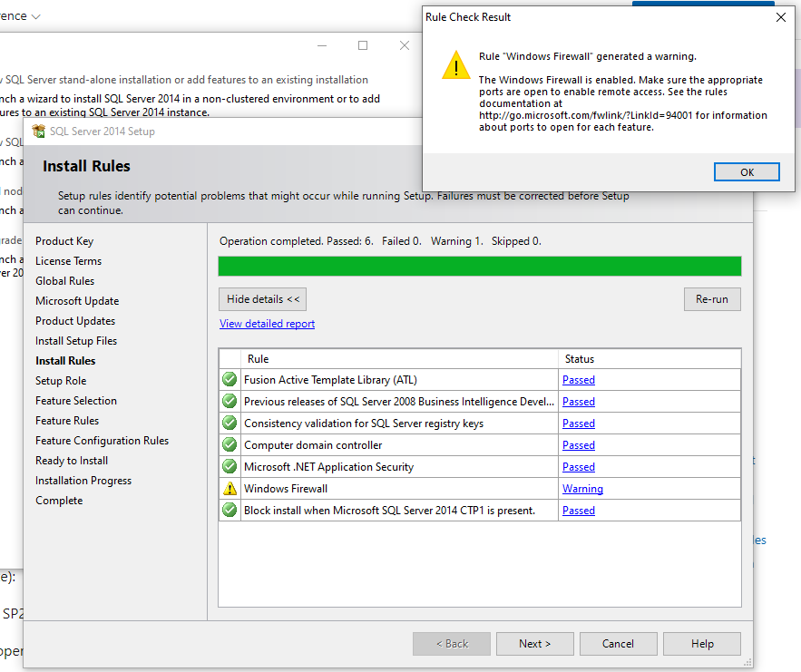Collapse the rules list using Hide details

click(262, 298)
